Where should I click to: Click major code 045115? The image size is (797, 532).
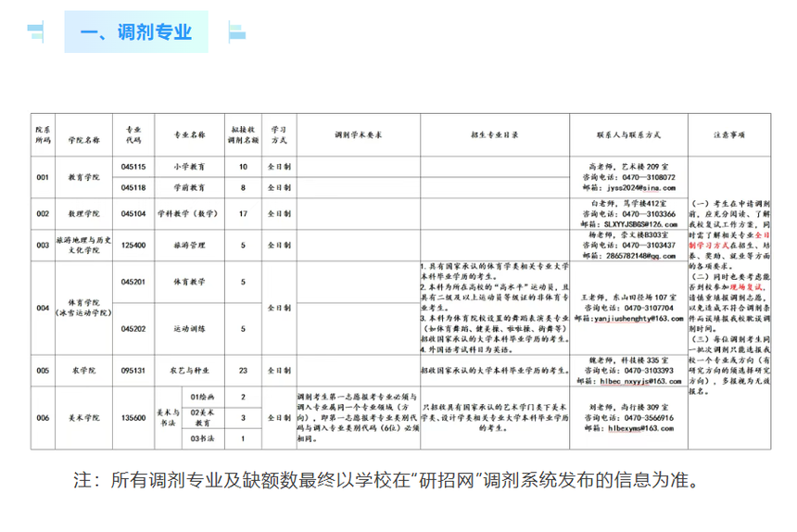[x=133, y=167]
